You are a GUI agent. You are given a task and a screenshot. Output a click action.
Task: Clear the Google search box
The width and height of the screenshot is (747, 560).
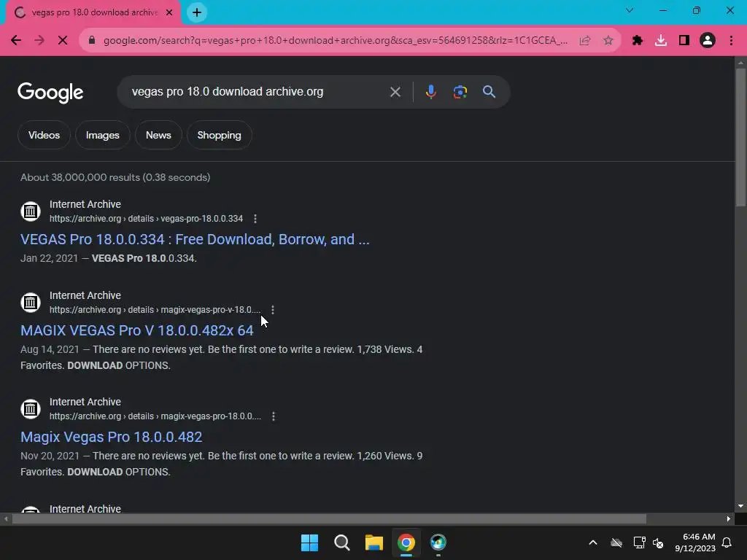(x=395, y=92)
